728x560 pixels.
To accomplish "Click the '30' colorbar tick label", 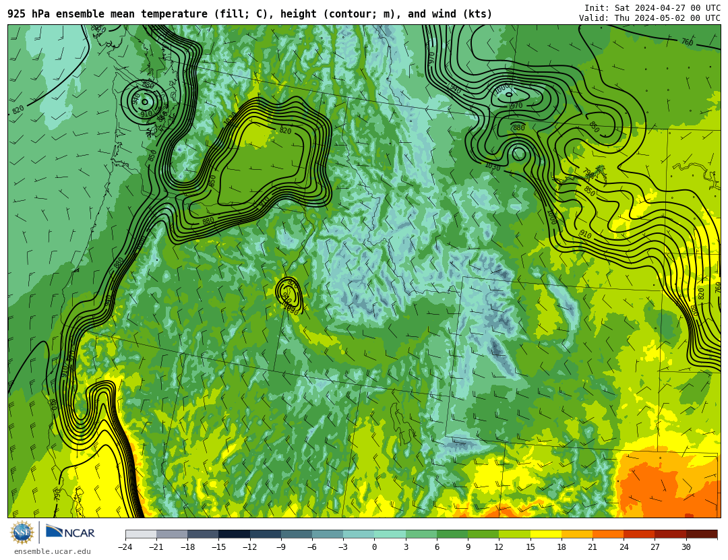I will (686, 547).
